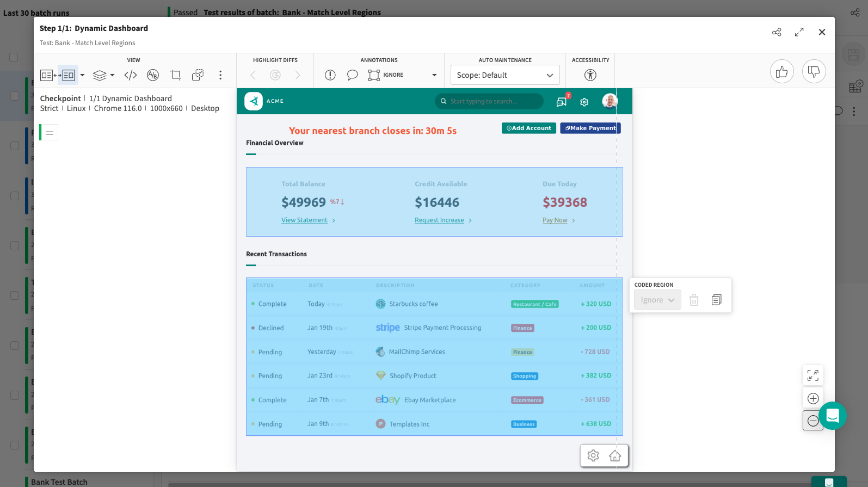The height and width of the screenshot is (487, 868).
Task: Expand the Ignore annotation type dropdown arrow
Action: [434, 75]
